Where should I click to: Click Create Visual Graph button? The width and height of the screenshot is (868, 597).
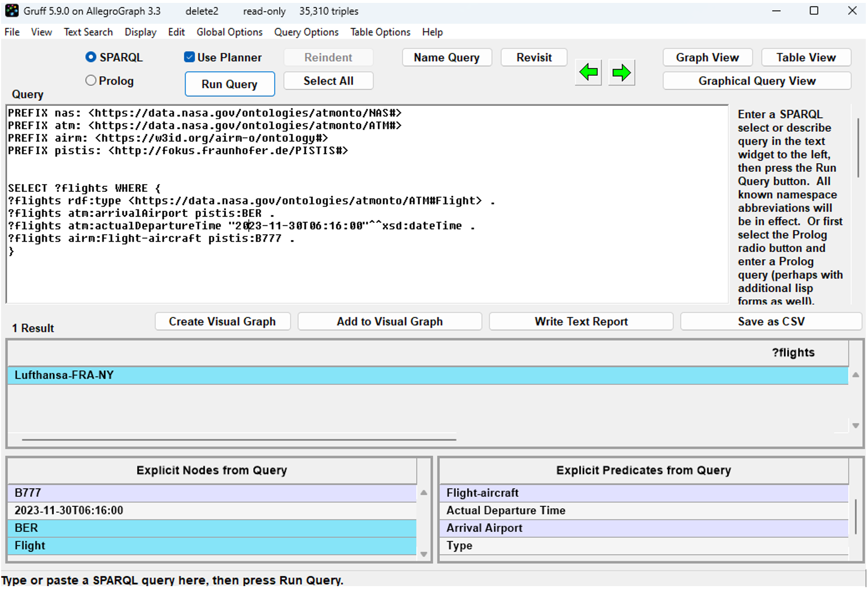(222, 322)
